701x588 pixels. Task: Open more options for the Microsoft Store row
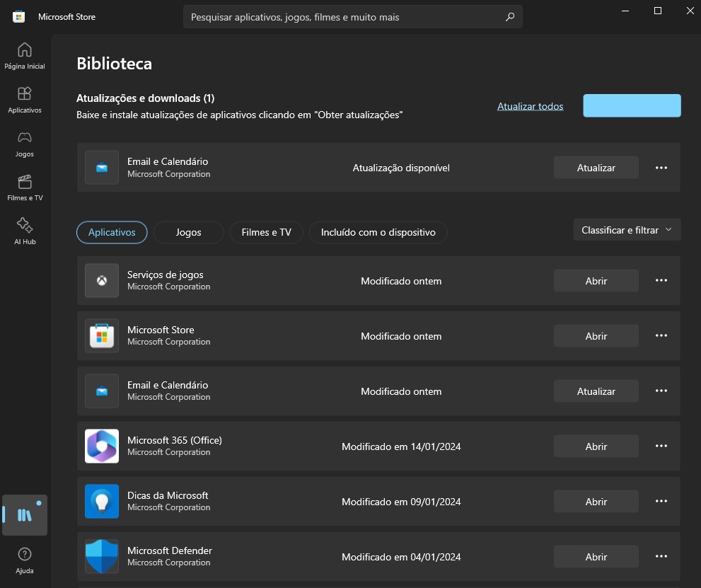click(x=661, y=336)
